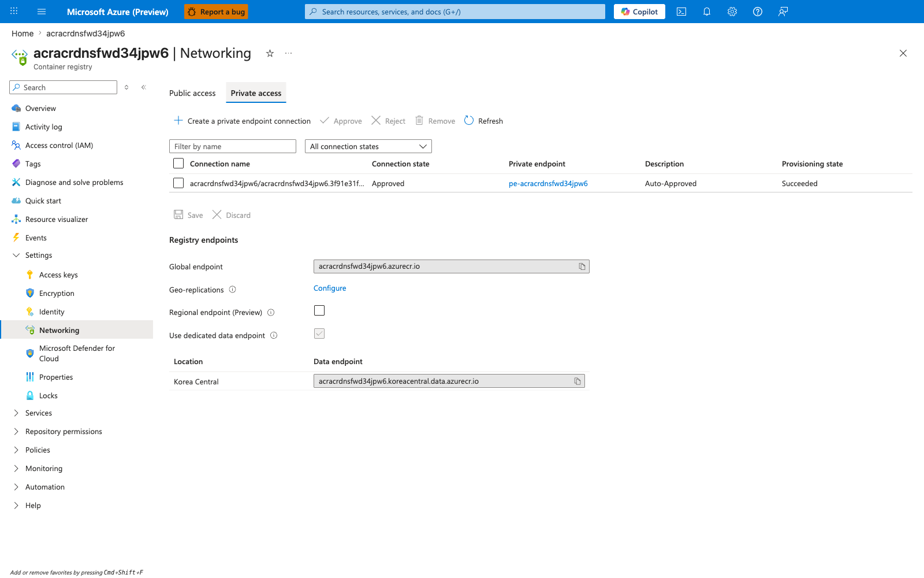Click the global resource search box
Screen dimensions: 924x578
pyautogui.click(x=455, y=12)
